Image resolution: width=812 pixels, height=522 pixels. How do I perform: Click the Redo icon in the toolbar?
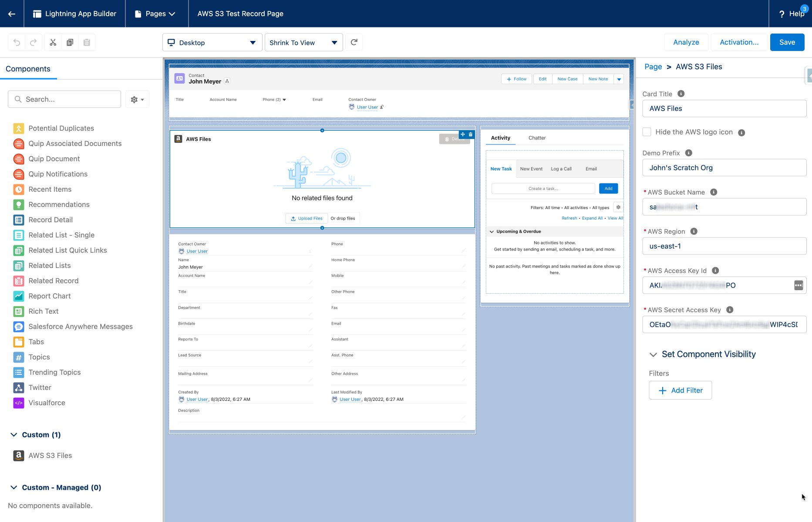[x=34, y=42]
